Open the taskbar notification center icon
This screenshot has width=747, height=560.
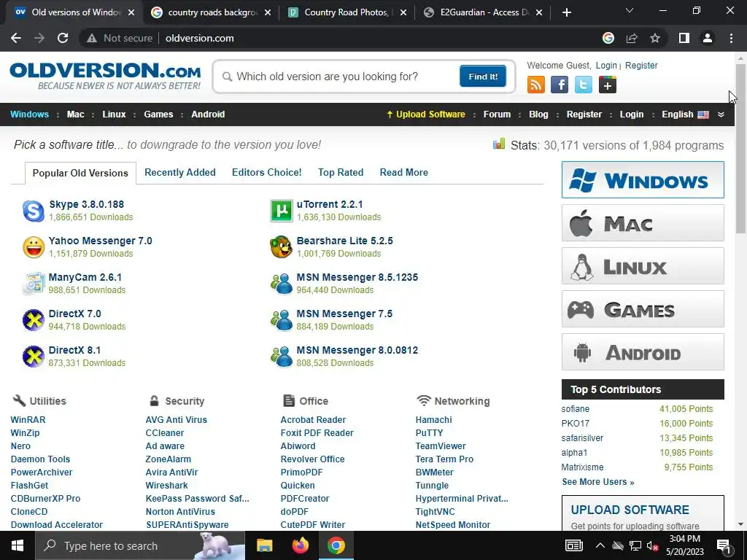(723, 545)
